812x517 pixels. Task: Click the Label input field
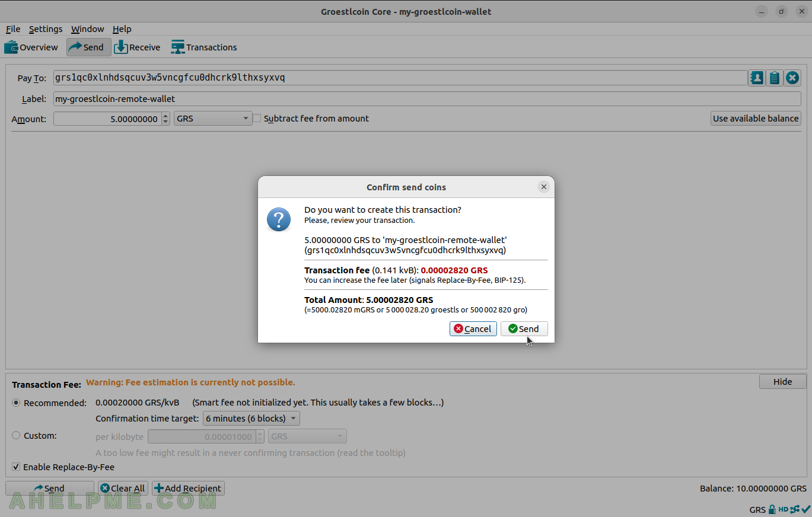[427, 99]
